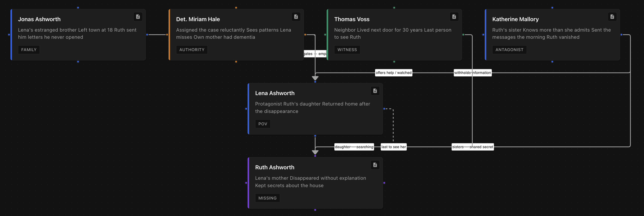Open the note icon on Ruth Ashworth card
The height and width of the screenshot is (216, 644).
pos(375,165)
